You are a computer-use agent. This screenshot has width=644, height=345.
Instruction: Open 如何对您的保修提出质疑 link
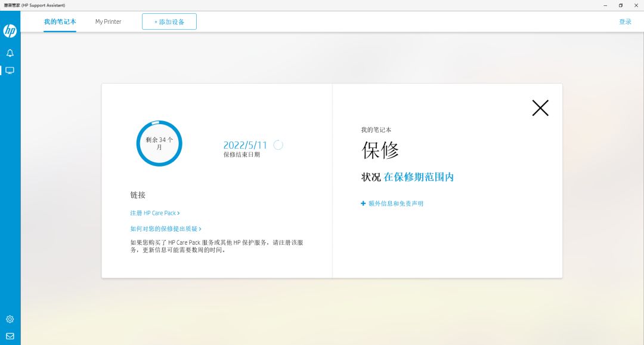click(166, 229)
